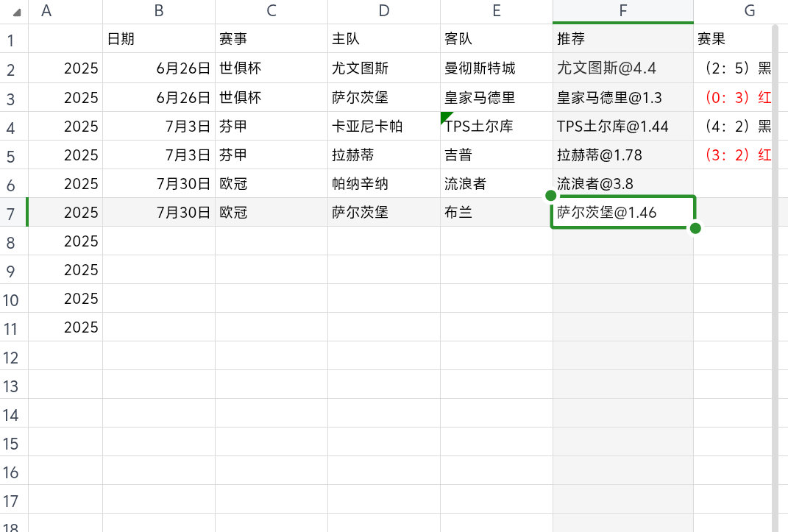Select the cell containing 布兰
788x532 pixels.
pos(496,212)
